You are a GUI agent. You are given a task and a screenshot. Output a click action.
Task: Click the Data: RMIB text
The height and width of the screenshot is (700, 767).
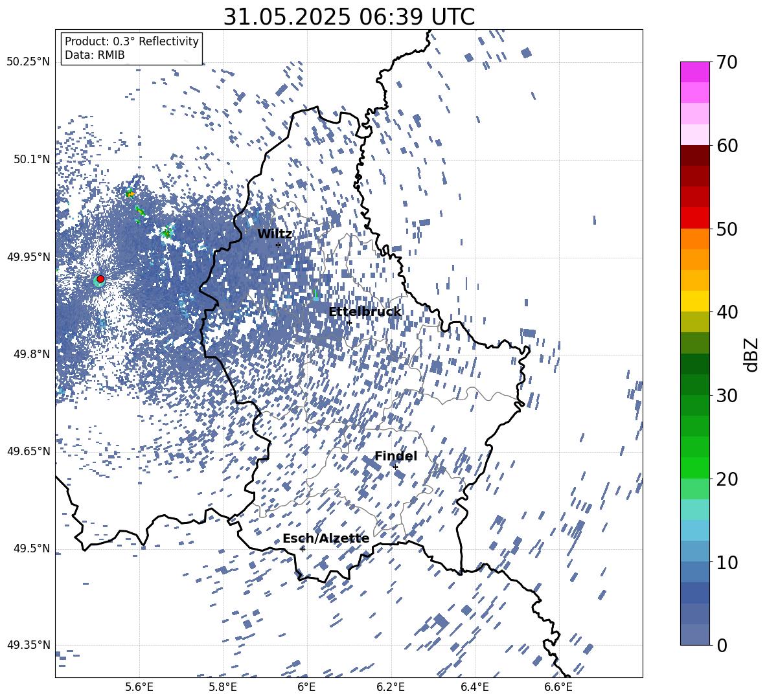(x=95, y=55)
